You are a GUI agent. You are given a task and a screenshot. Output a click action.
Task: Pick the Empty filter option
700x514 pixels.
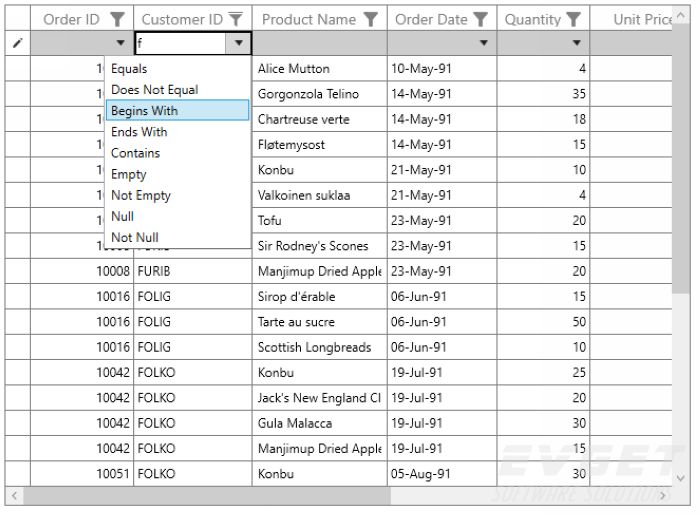pos(177,174)
